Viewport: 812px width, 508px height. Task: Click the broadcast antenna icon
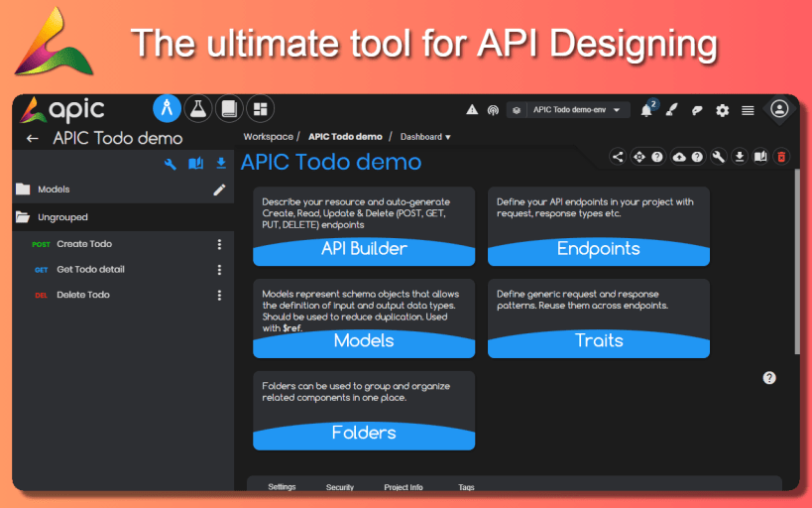[x=493, y=110]
